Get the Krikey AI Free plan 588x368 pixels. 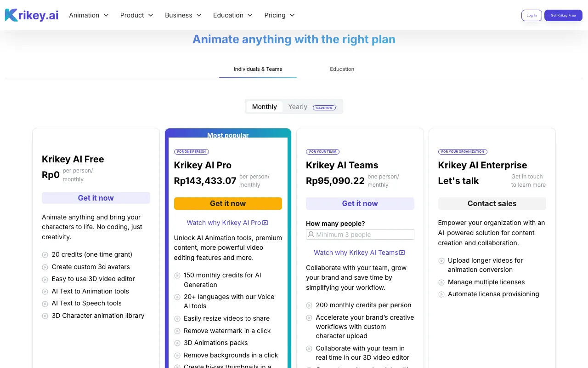click(96, 198)
